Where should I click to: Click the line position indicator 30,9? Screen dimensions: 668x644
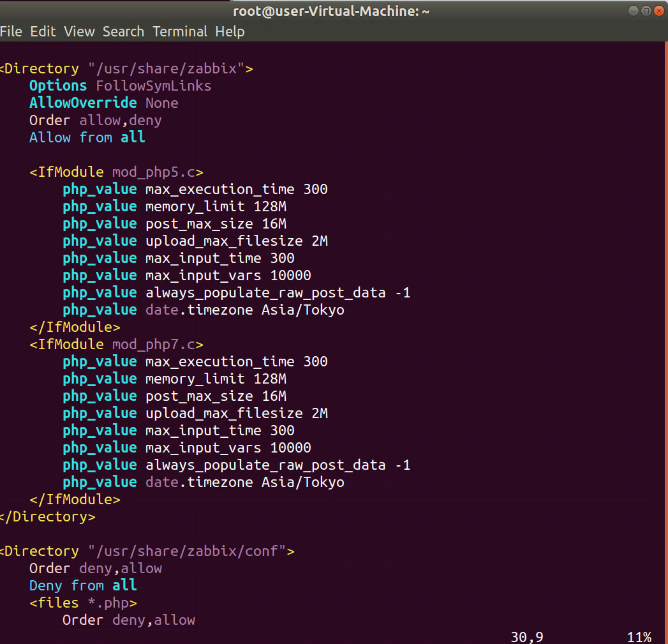point(528,636)
